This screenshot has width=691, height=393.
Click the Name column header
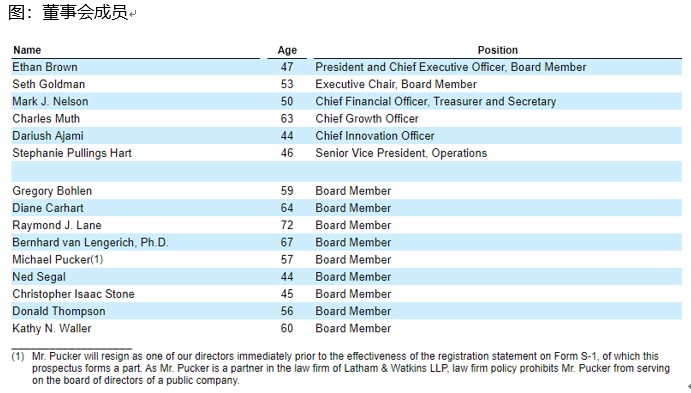click(27, 50)
